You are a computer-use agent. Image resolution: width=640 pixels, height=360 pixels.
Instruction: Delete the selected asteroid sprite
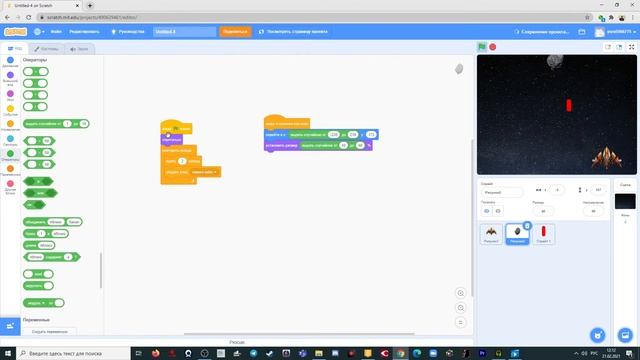tap(527, 226)
